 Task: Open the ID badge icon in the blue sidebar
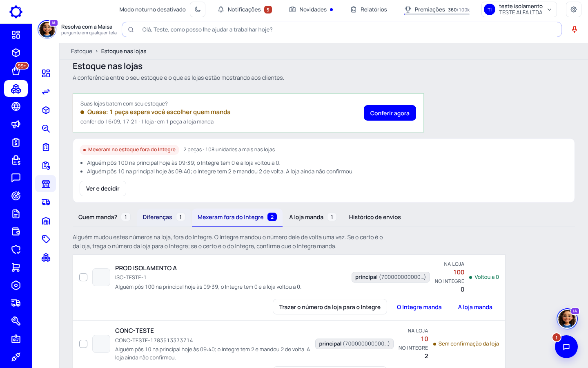tap(16, 339)
